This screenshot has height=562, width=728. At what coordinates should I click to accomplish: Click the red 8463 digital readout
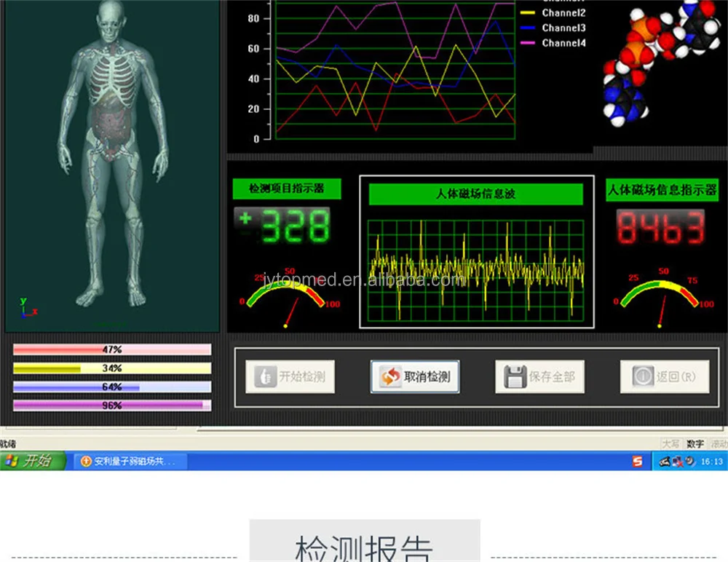(660, 227)
